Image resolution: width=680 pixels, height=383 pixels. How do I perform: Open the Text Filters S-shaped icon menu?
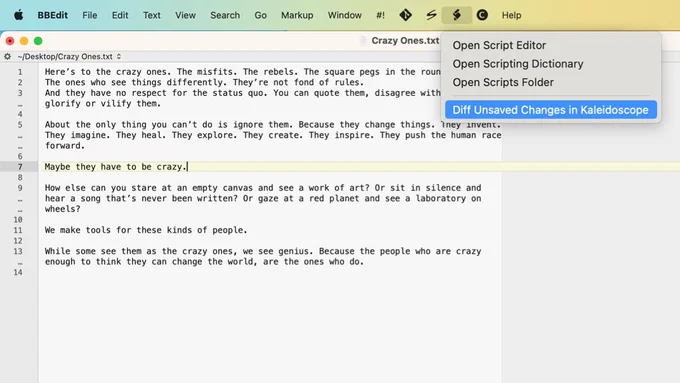[x=431, y=15]
